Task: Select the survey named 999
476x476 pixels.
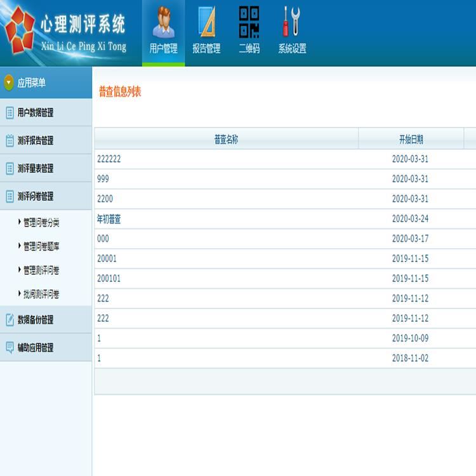Action: (103, 179)
